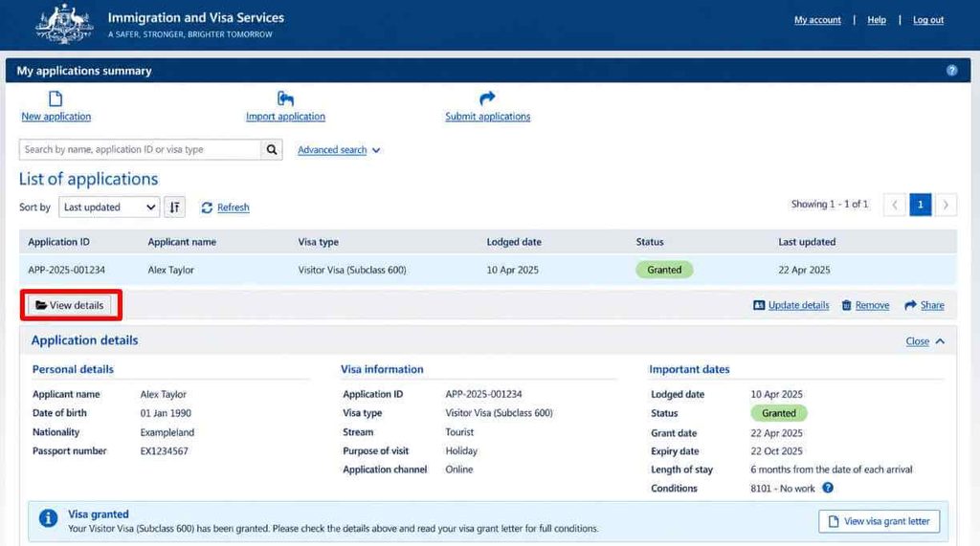Viewport: 980px width, 546px height.
Task: Click the Visa information section heading
Action: 382,369
